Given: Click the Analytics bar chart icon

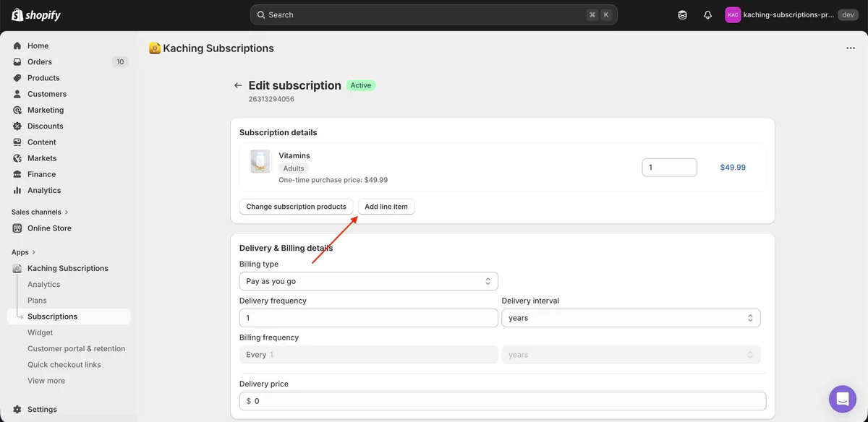Looking at the screenshot, I should (17, 190).
